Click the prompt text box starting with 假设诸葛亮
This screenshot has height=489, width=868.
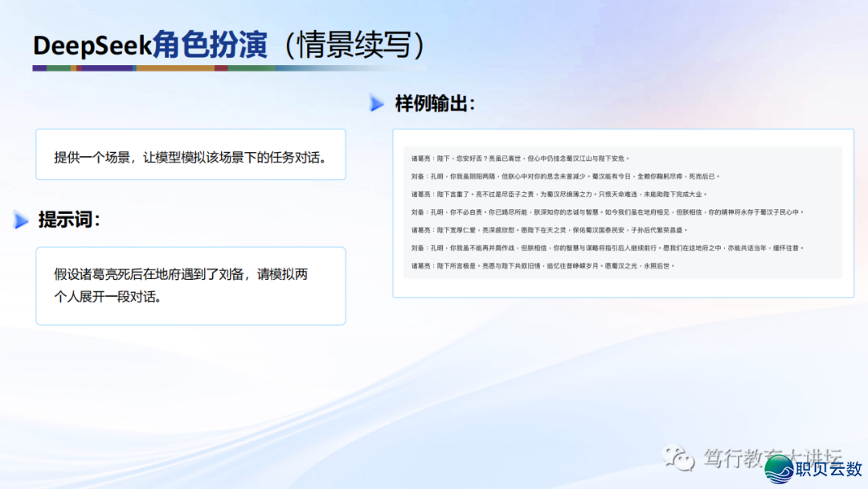190,286
